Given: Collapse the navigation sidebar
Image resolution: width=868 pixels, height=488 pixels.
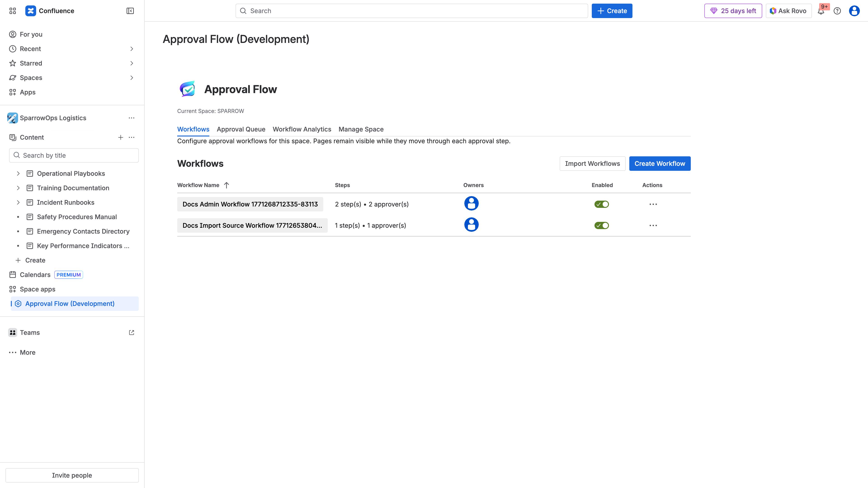Looking at the screenshot, I should pyautogui.click(x=130, y=10).
